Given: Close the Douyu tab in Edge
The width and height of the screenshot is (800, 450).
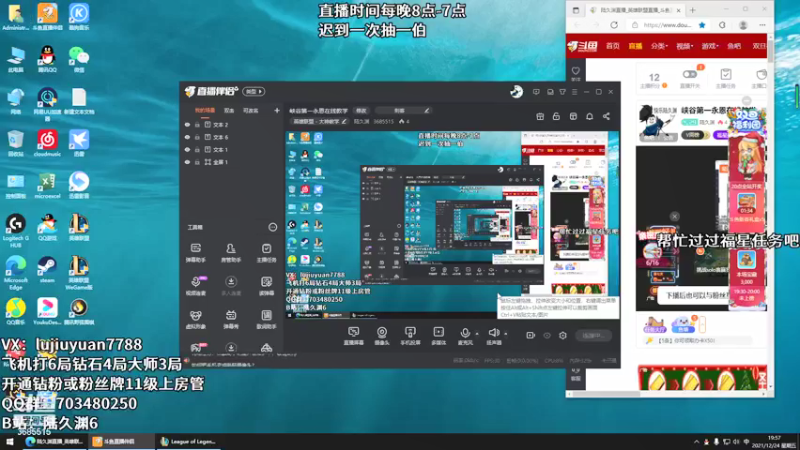Looking at the screenshot, I should (x=679, y=10).
